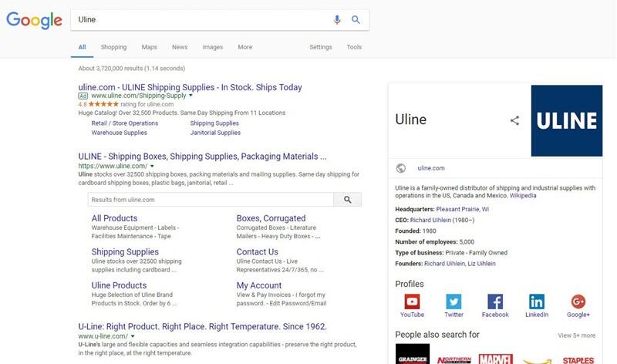Open Uline's LinkedIn profile icon
The height and width of the screenshot is (364, 617).
537,302
